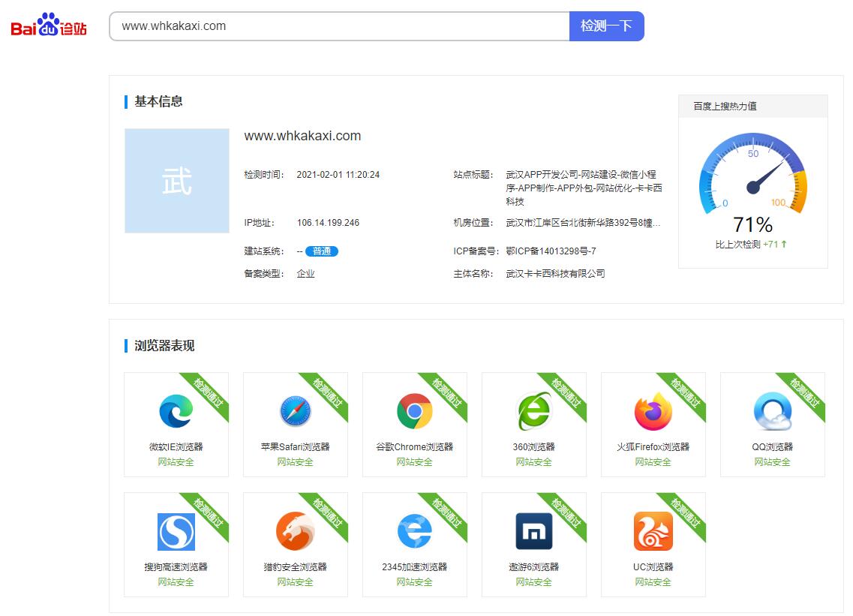Click the QQ浏览器 label

pos(773,446)
